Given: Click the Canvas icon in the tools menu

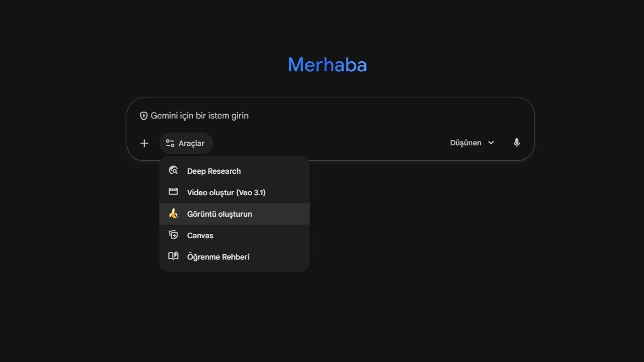Looking at the screenshot, I should pyautogui.click(x=173, y=235).
